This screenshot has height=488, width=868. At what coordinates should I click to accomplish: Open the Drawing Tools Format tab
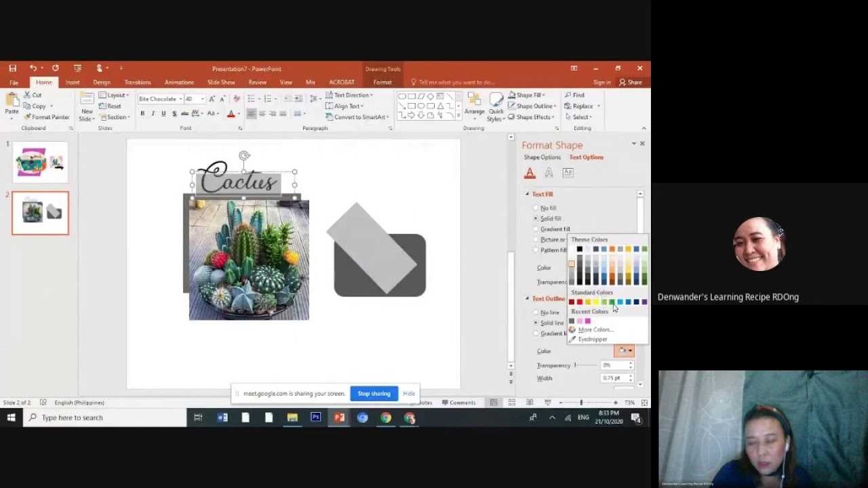pyautogui.click(x=382, y=82)
